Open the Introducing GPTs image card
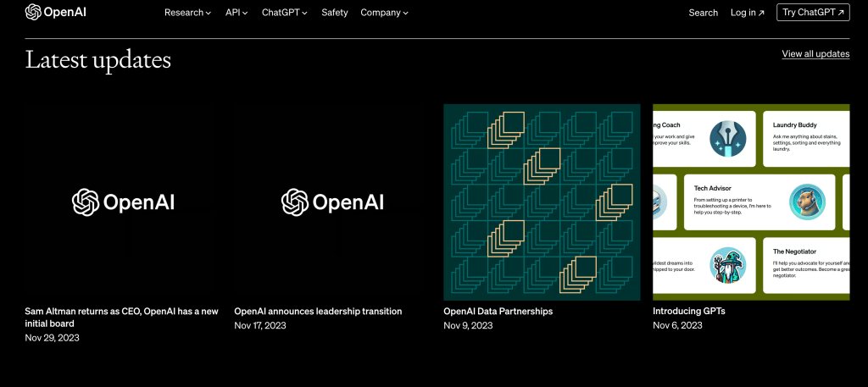The height and width of the screenshot is (387, 868). [751, 202]
